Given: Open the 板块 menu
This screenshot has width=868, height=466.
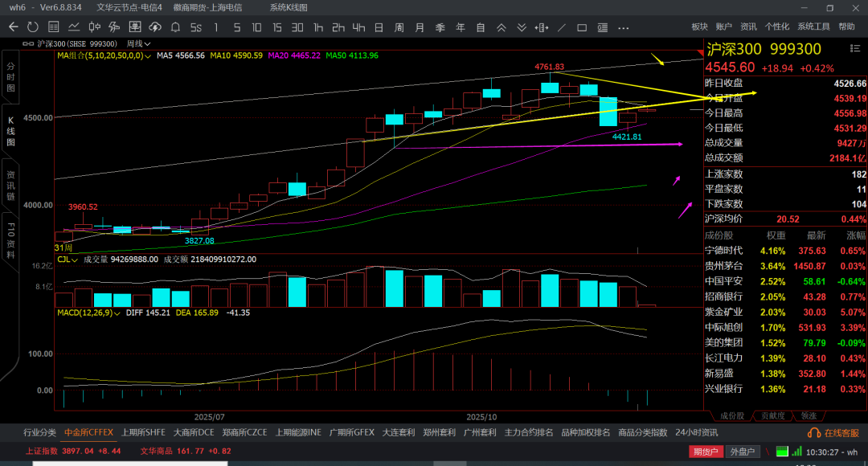Looking at the screenshot, I should [699, 27].
